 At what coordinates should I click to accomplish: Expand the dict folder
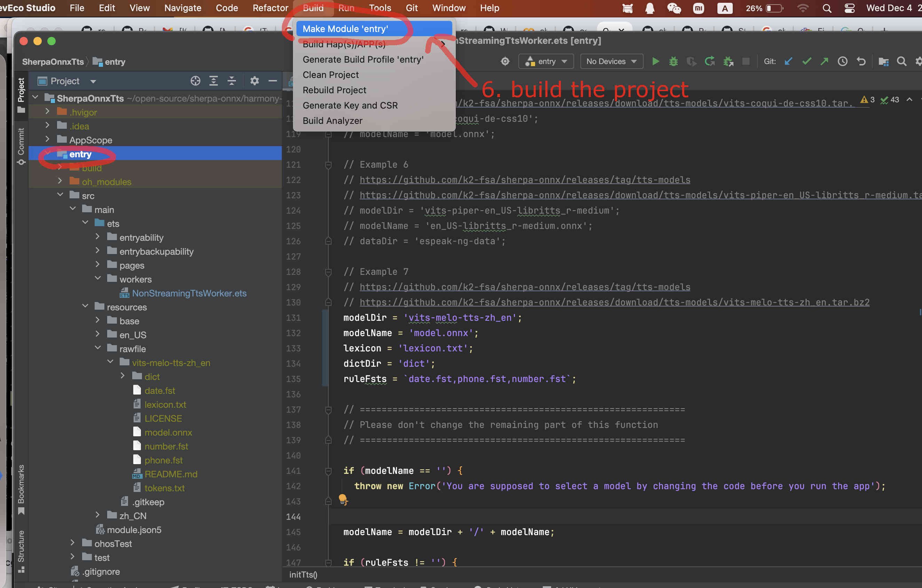pos(122,376)
